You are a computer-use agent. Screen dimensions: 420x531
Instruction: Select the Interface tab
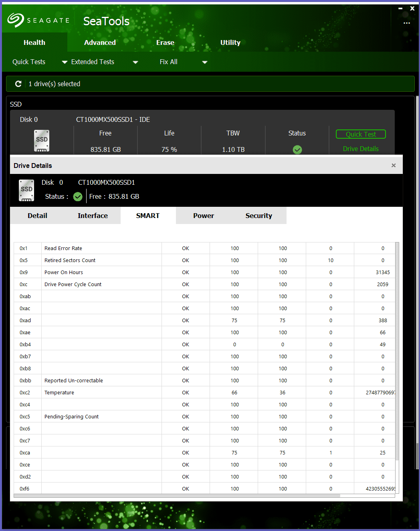pyautogui.click(x=93, y=216)
